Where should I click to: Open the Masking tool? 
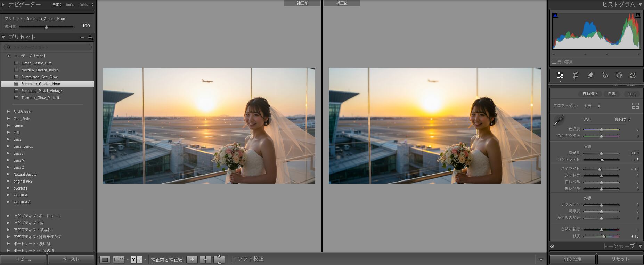[x=619, y=75]
